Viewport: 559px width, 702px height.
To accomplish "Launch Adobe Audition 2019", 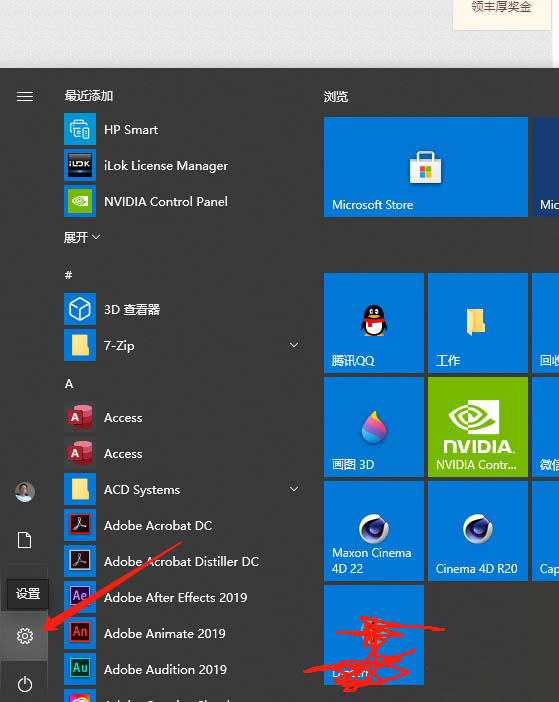I will click(165, 669).
